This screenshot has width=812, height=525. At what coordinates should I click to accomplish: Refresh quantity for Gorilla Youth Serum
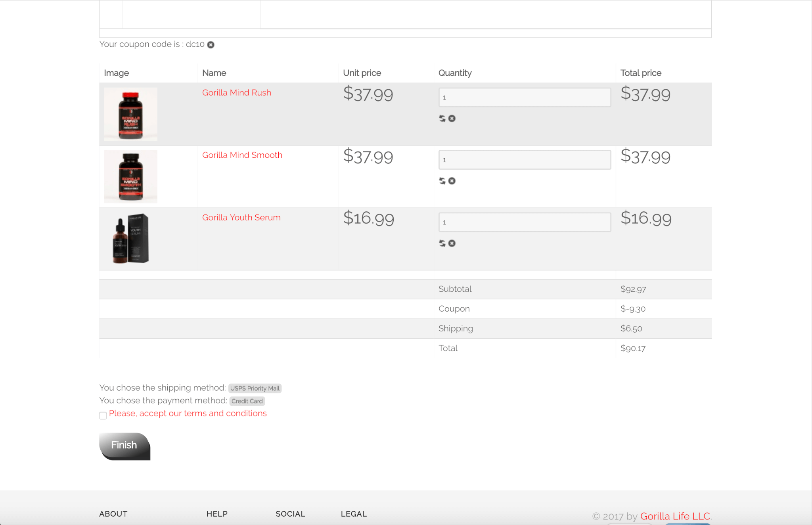442,243
